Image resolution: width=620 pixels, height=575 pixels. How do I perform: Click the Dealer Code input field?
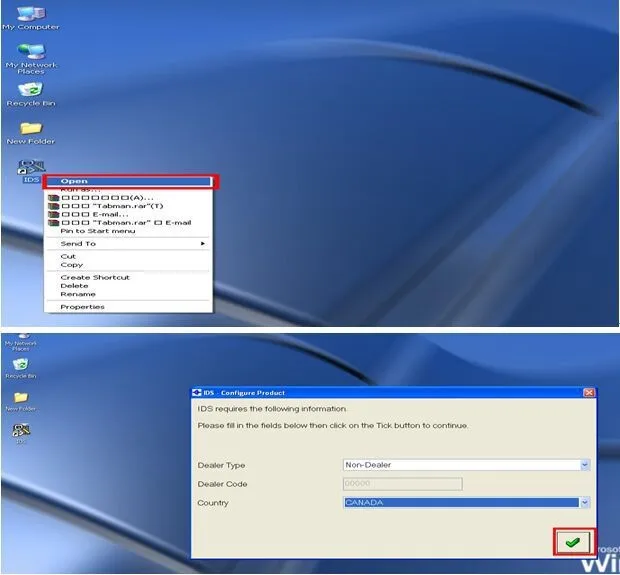point(403,483)
